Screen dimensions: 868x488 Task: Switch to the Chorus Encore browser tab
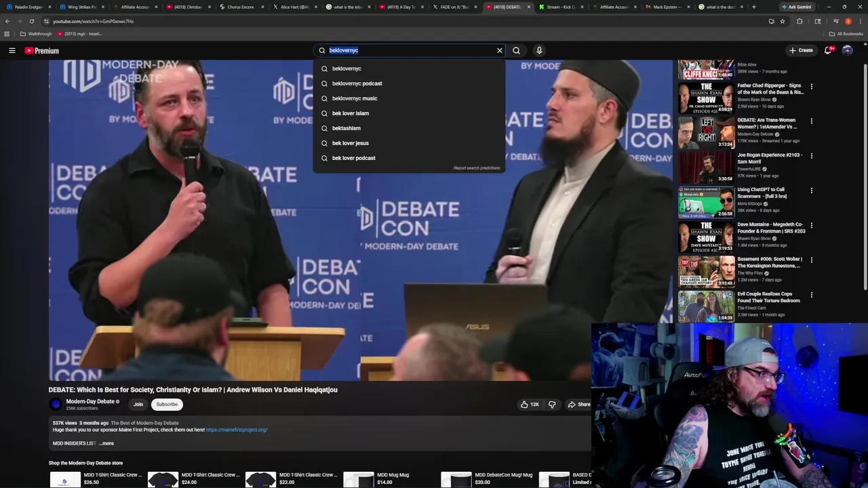pos(241,7)
